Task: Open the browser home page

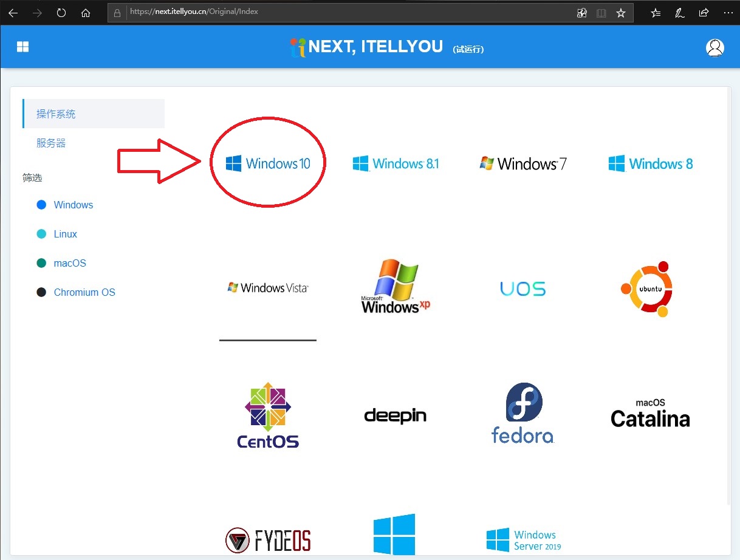Action: [86, 13]
